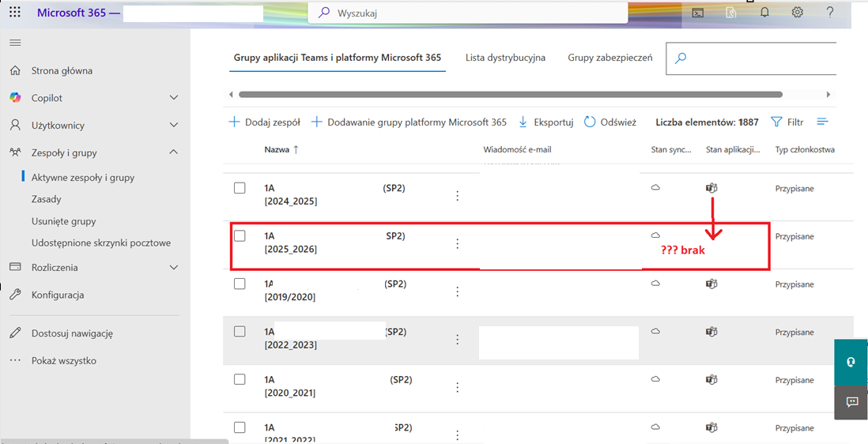Open Zasady in the sidebar
The image size is (868, 444).
47,199
